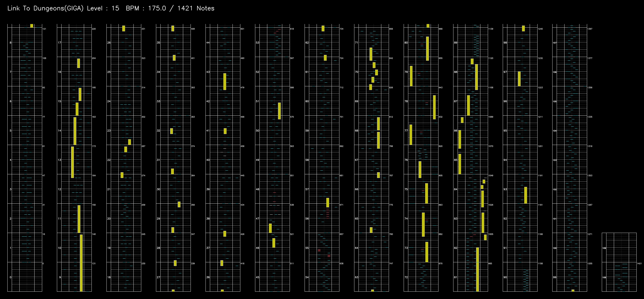Click the yellow hold note in measure 32
Image resolution: width=644 pixels, height=299 pixels.
pyautogui.click(x=172, y=131)
